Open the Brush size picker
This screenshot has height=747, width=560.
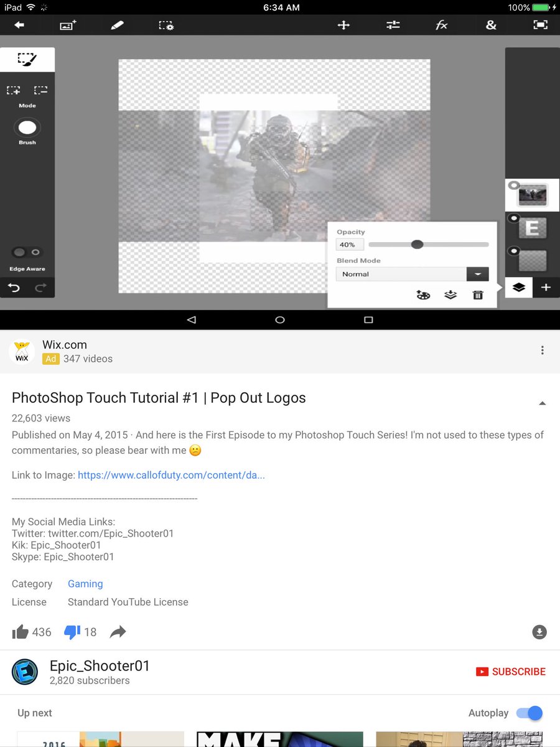27,128
